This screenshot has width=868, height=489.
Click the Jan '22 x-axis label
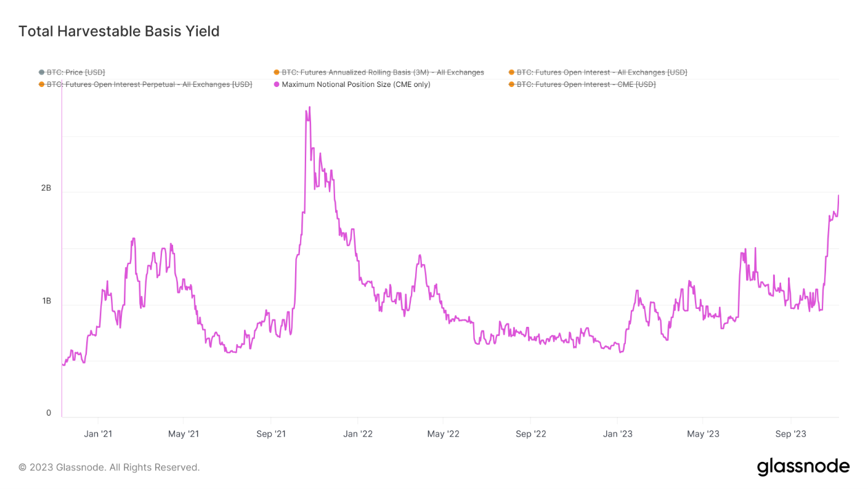point(358,434)
